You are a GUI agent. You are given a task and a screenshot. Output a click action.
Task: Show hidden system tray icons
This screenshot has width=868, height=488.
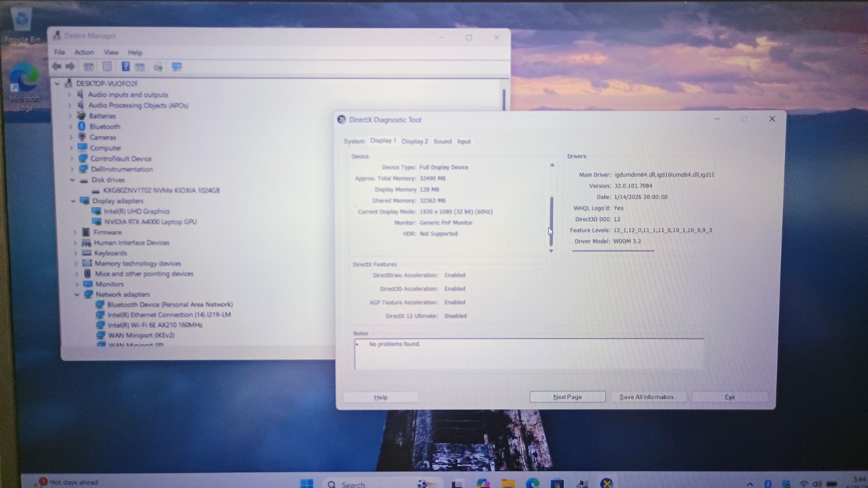coord(750,484)
